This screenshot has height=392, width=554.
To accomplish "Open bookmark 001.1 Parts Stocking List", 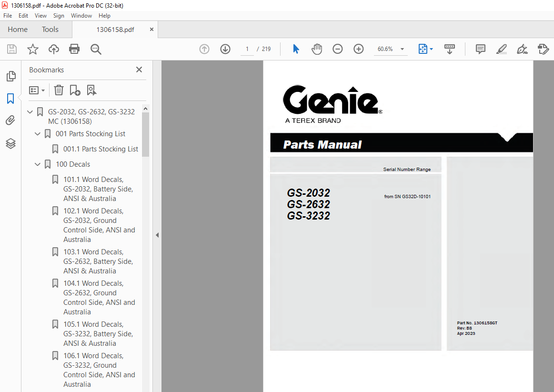I will 101,149.
